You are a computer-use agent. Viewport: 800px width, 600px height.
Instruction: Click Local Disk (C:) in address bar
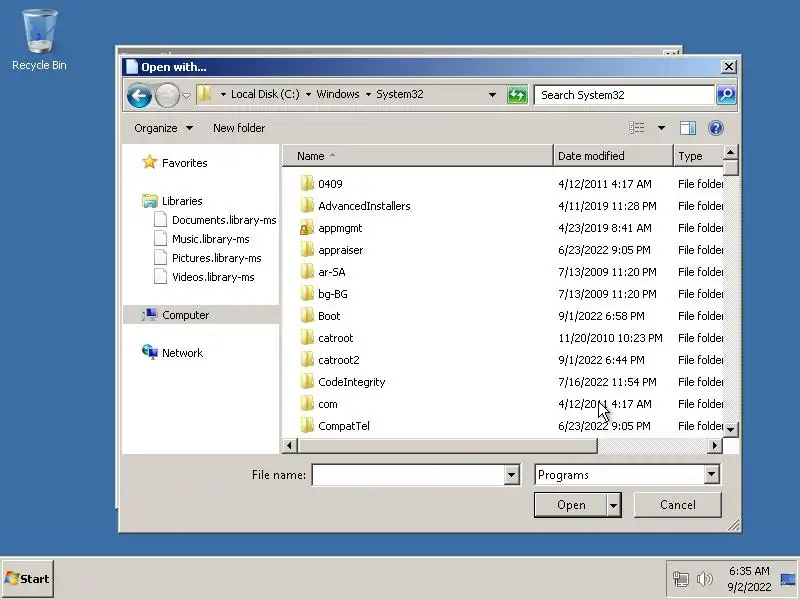[x=265, y=94]
